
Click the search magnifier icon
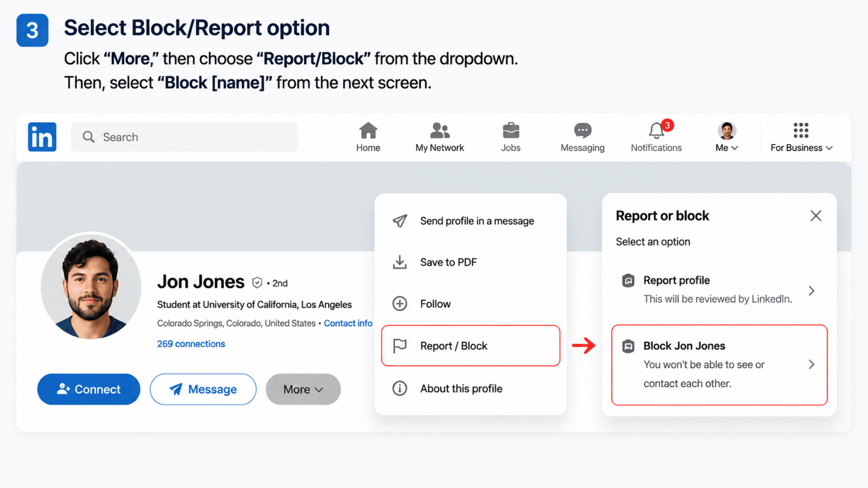click(89, 137)
